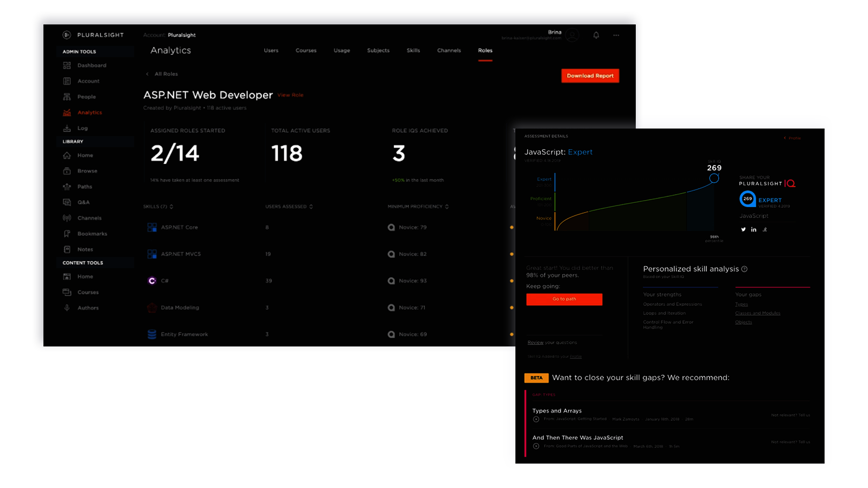The image size is (868, 488).
Task: Click the LinkedIn share icon
Action: (754, 229)
